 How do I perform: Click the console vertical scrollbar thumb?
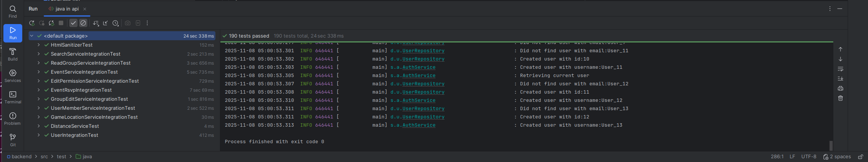pos(831,145)
